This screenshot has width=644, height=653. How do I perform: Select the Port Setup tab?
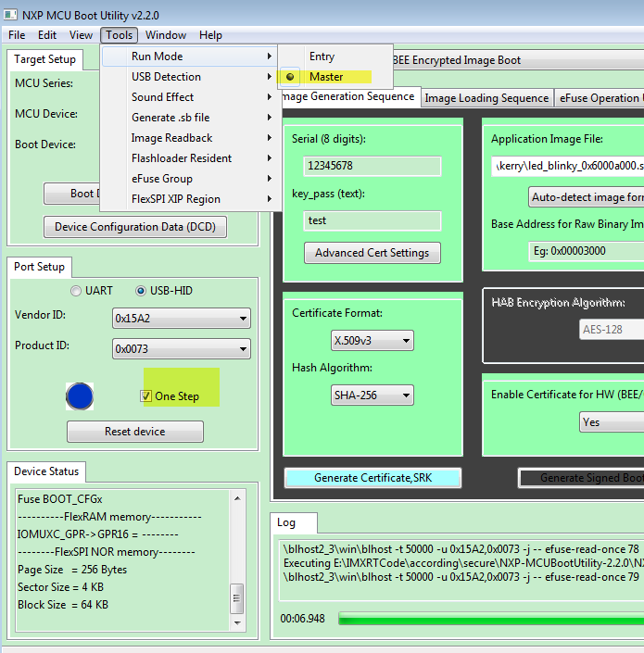[39, 267]
